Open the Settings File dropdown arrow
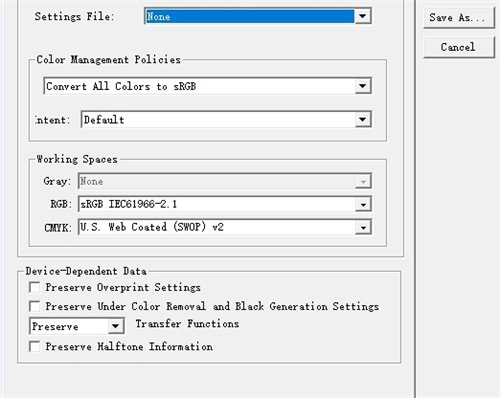The width and height of the screenshot is (500, 398). pyautogui.click(x=363, y=16)
